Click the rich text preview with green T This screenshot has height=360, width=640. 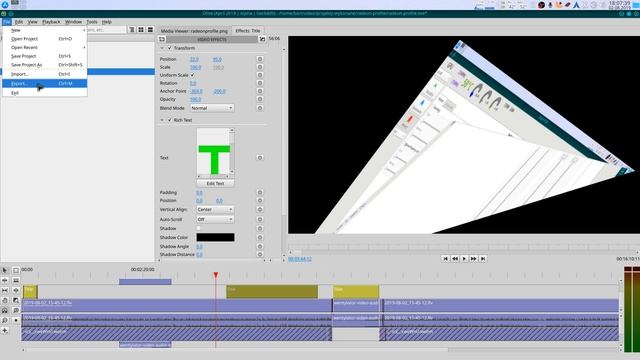pos(213,151)
